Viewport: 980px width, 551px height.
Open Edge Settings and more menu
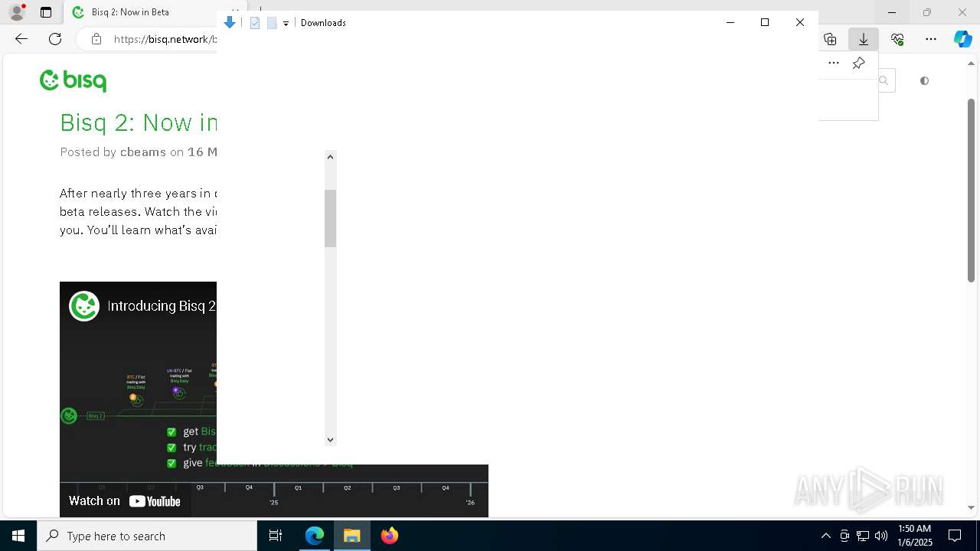pos(929,39)
